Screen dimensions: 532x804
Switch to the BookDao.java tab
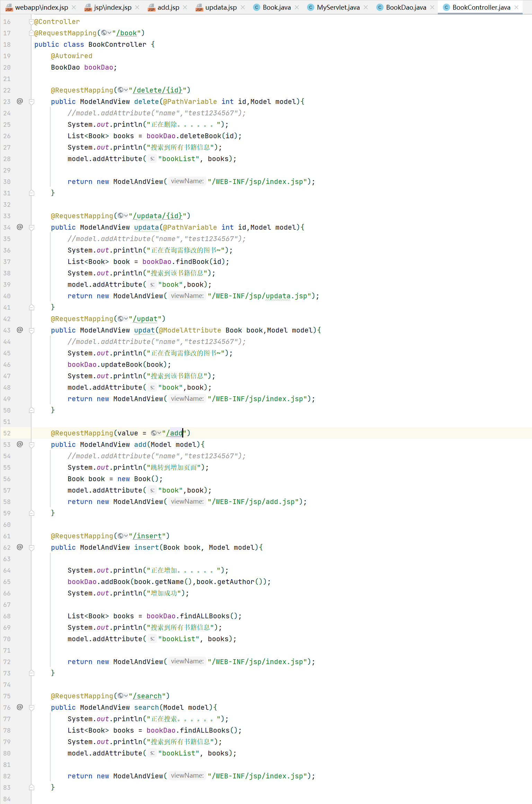[x=406, y=7]
